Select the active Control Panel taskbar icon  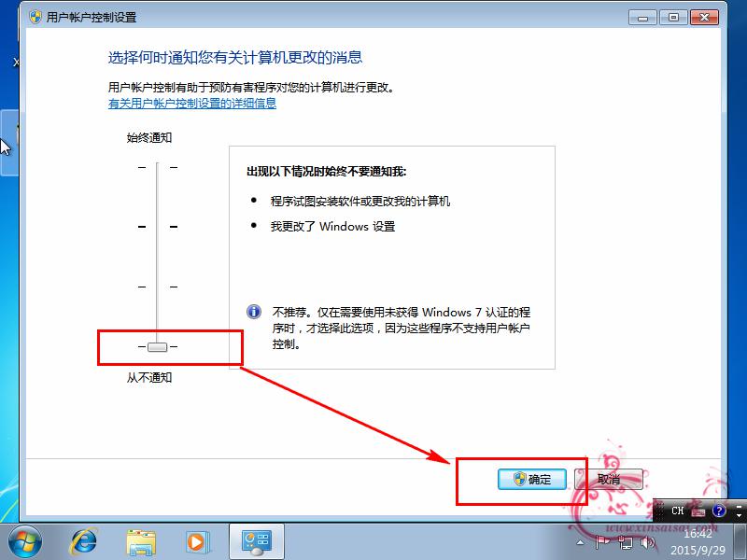[x=255, y=541]
